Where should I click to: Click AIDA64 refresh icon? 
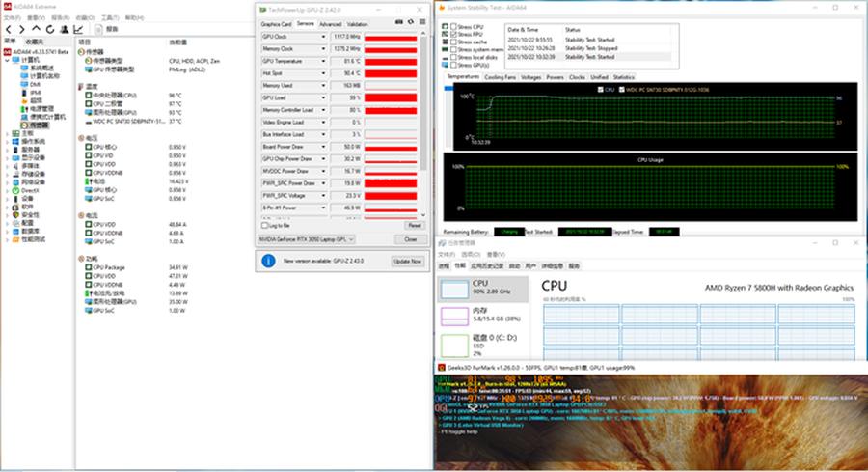pos(50,29)
